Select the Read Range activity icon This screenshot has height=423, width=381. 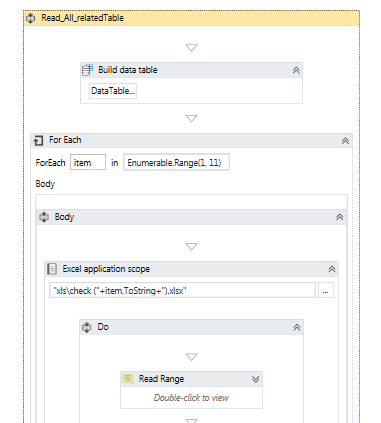(128, 379)
